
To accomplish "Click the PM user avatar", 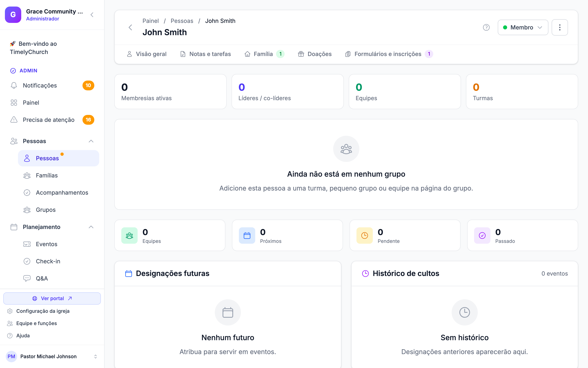I will [x=11, y=356].
